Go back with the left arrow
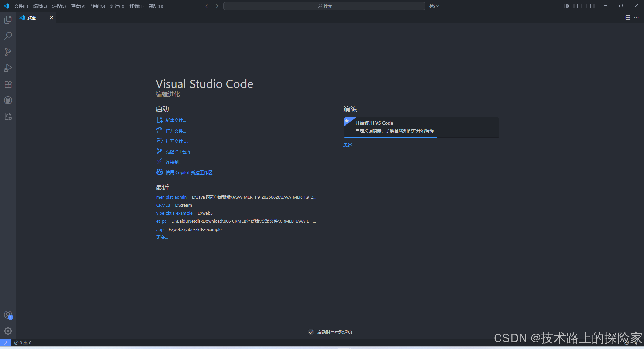Image resolution: width=644 pixels, height=349 pixels. [x=207, y=6]
